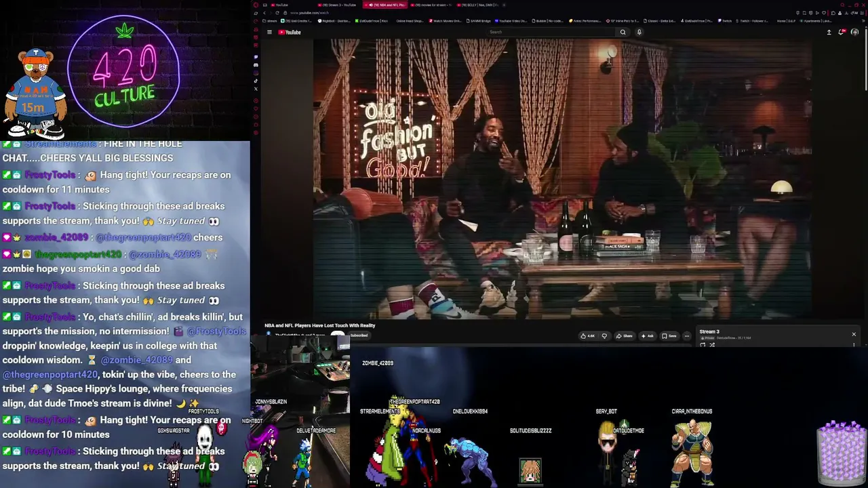
Task: Open the browser downloads icon
Action: tap(846, 13)
